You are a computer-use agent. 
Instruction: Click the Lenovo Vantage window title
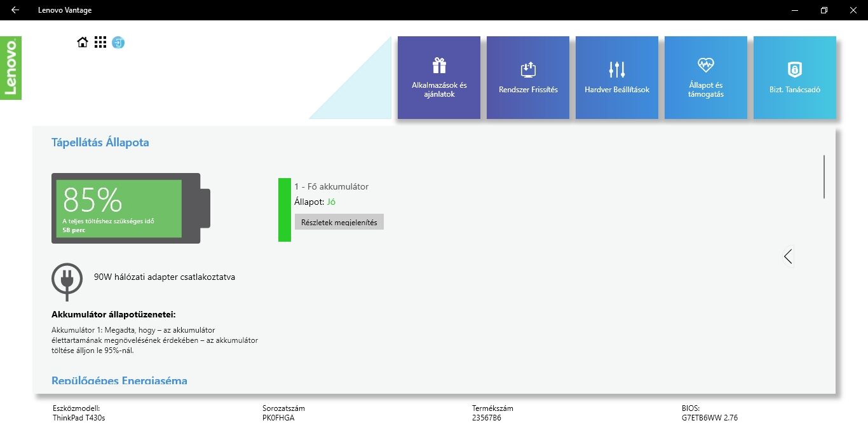tap(65, 10)
